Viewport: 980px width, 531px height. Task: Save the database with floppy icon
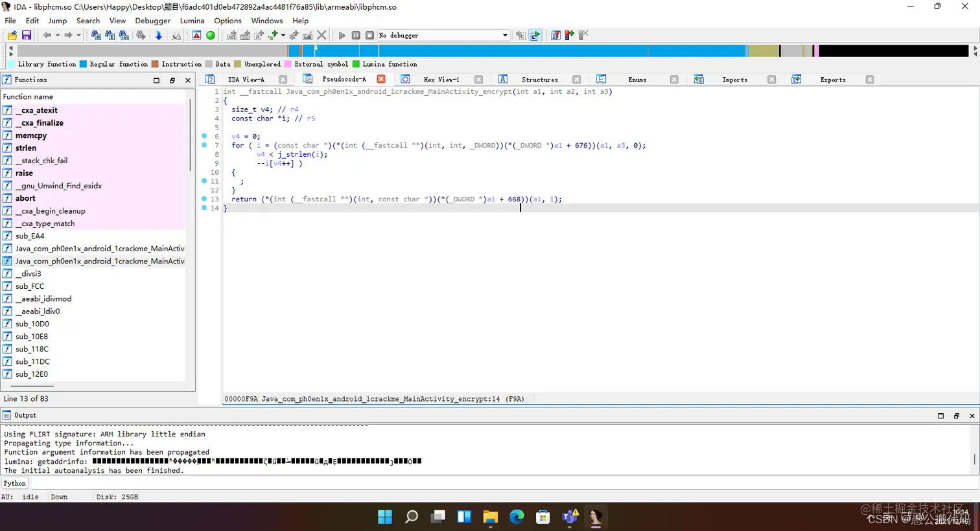pyautogui.click(x=27, y=36)
